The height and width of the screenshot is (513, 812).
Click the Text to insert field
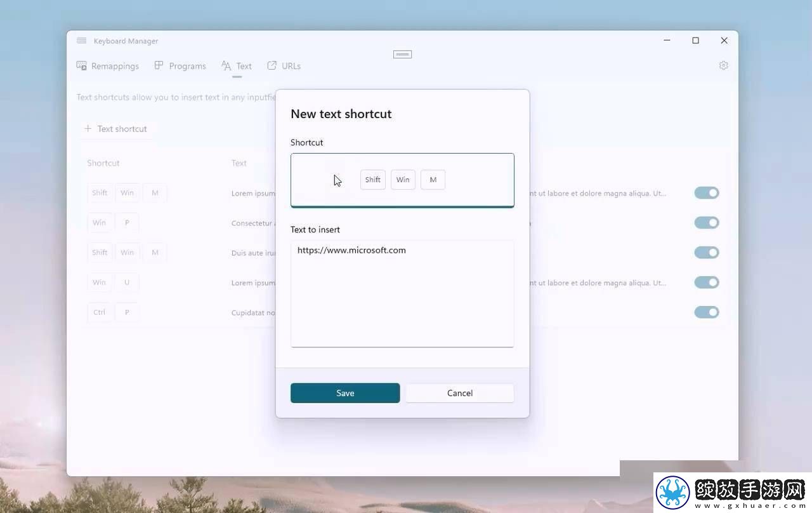[402, 293]
